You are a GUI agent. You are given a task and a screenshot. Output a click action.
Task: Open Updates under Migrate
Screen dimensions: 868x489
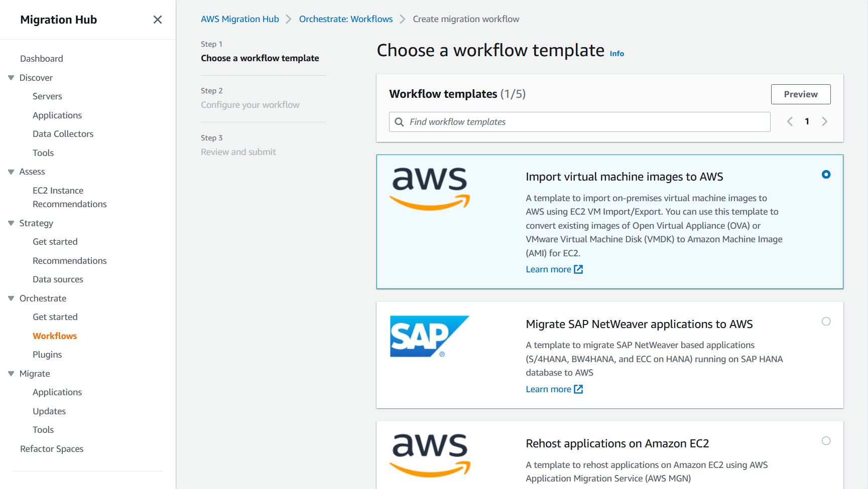49,411
